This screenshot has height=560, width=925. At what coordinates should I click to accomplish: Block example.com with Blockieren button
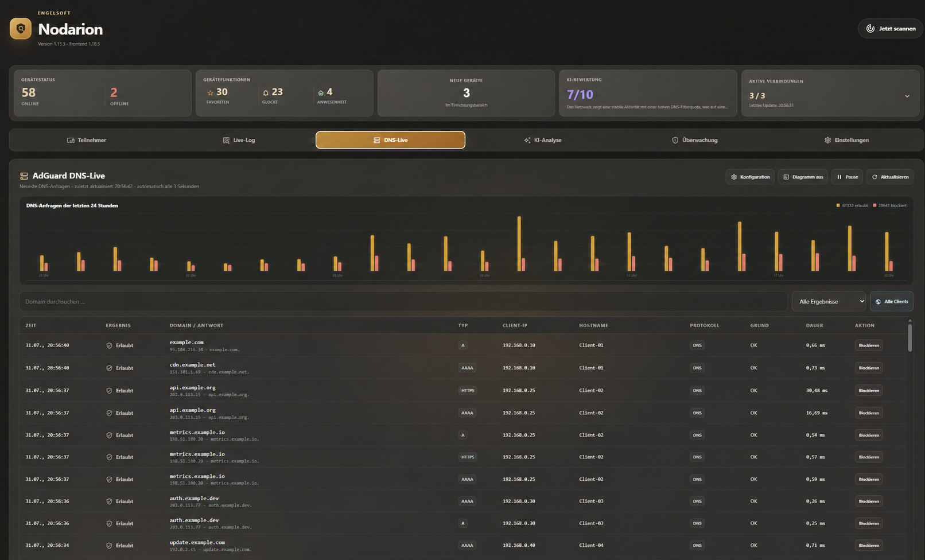(869, 345)
